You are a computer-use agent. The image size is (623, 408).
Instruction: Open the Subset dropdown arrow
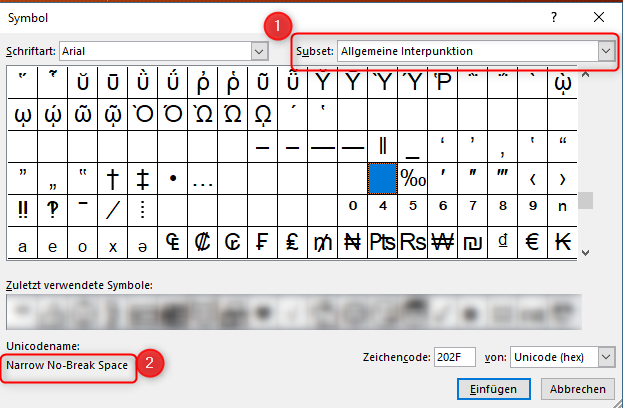point(606,51)
